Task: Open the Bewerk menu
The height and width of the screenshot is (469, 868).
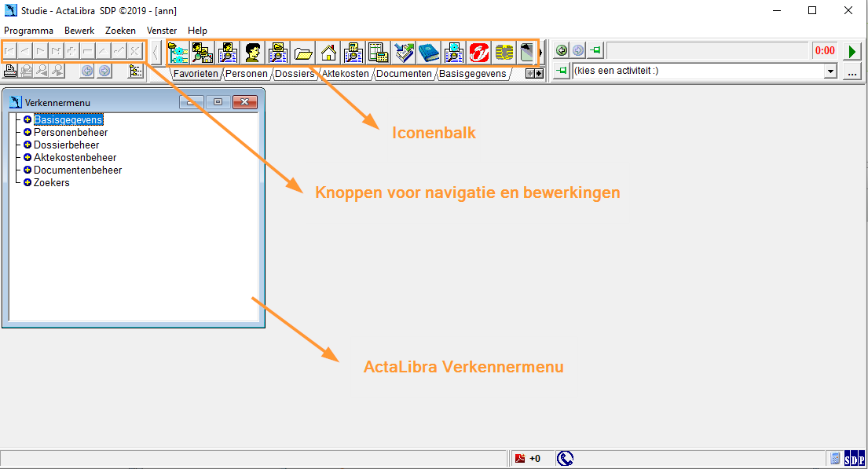Action: pos(79,31)
